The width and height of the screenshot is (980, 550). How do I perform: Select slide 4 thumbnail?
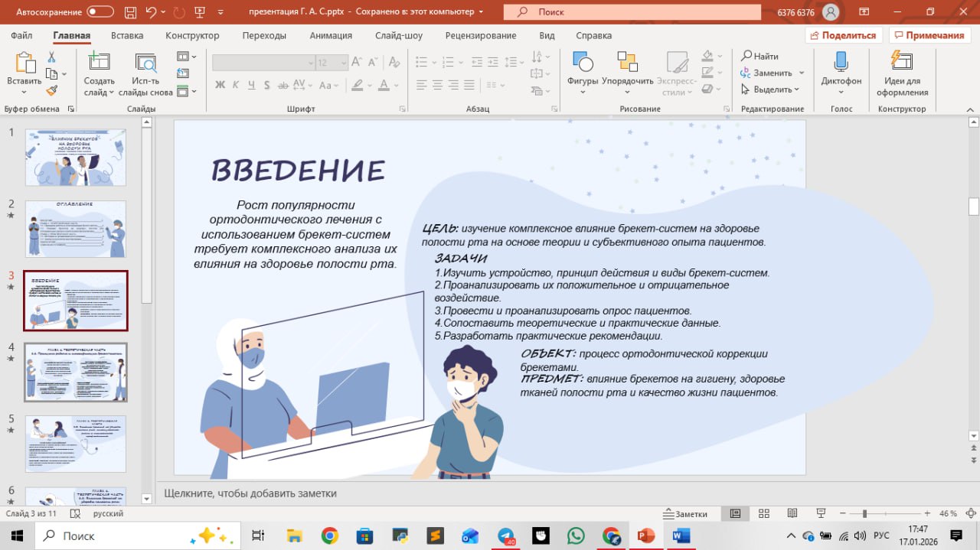[76, 373]
